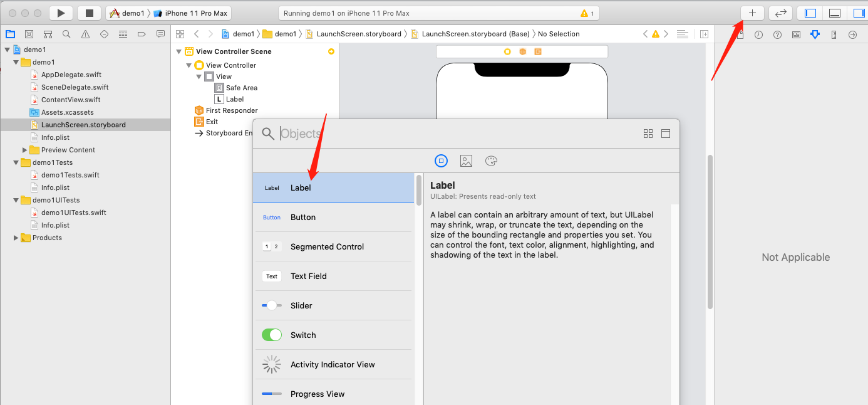
Task: Choose demo1 scheme in toolbar
Action: tap(127, 13)
